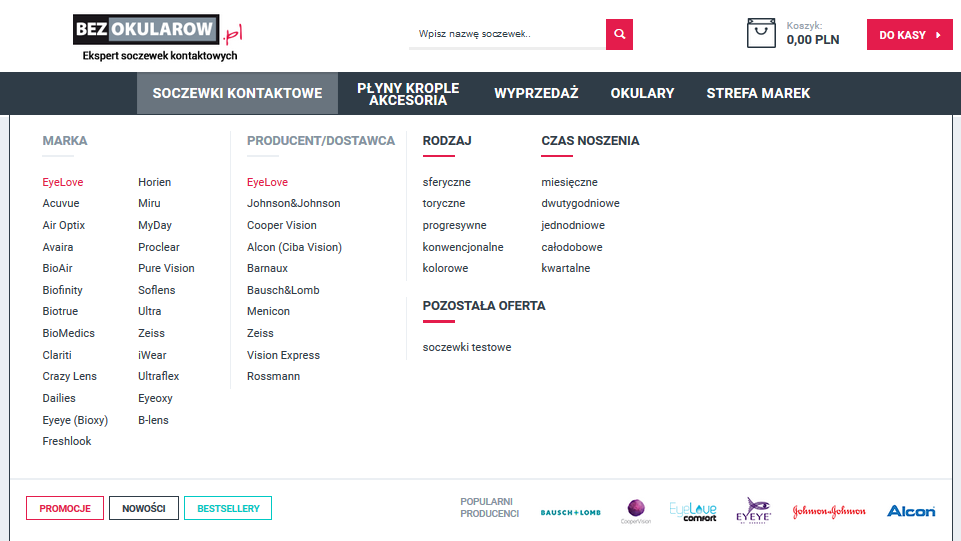This screenshot has width=961, height=541.
Task: Open the EyEye producer logo
Action: [x=753, y=511]
